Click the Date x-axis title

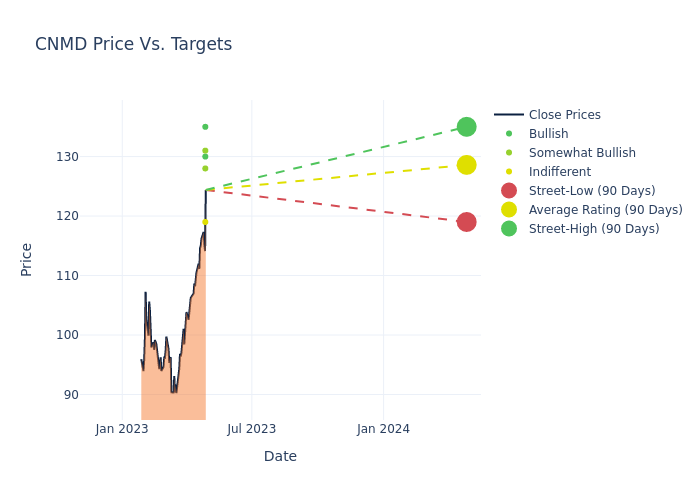coord(280,457)
